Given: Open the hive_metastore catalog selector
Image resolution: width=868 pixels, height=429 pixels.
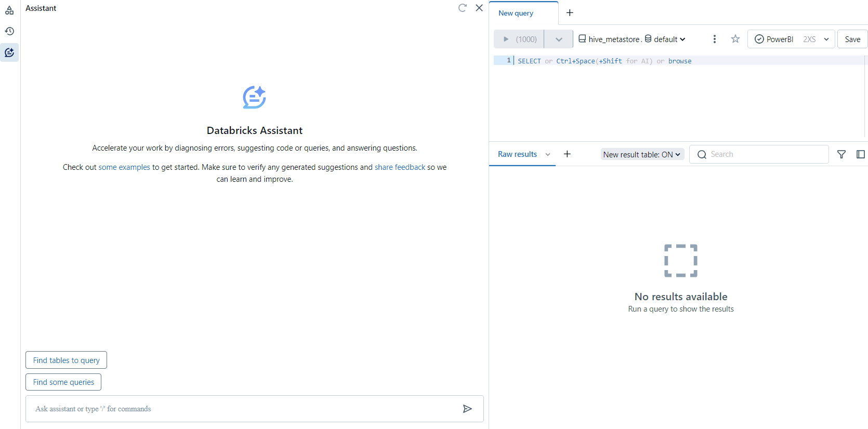Looking at the screenshot, I should (609, 39).
